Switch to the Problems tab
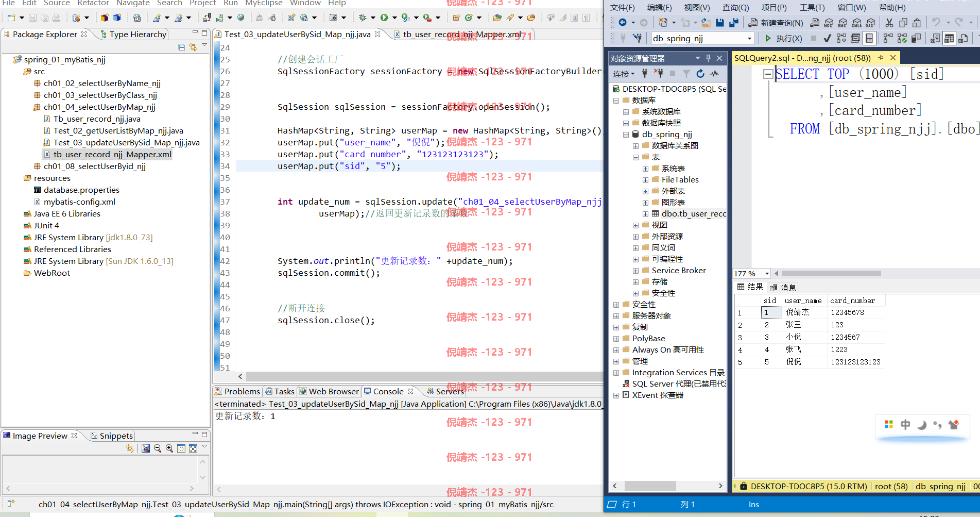 tap(237, 391)
